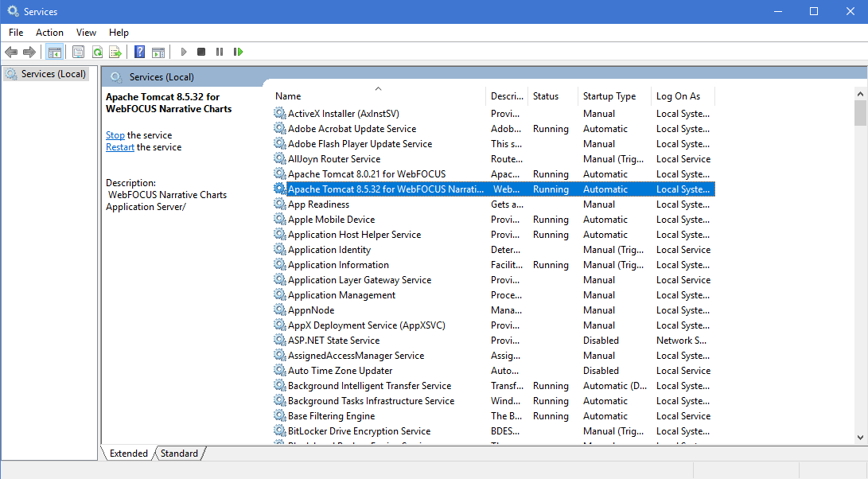Select the highlighted Apache Tomcat 8.5.32 service name
The image size is (868, 479).
point(386,189)
